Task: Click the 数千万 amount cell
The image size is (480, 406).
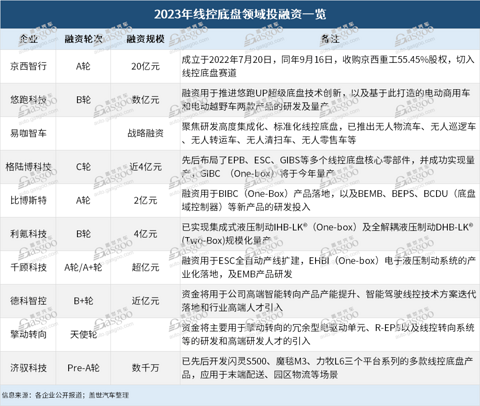Action: [145, 368]
